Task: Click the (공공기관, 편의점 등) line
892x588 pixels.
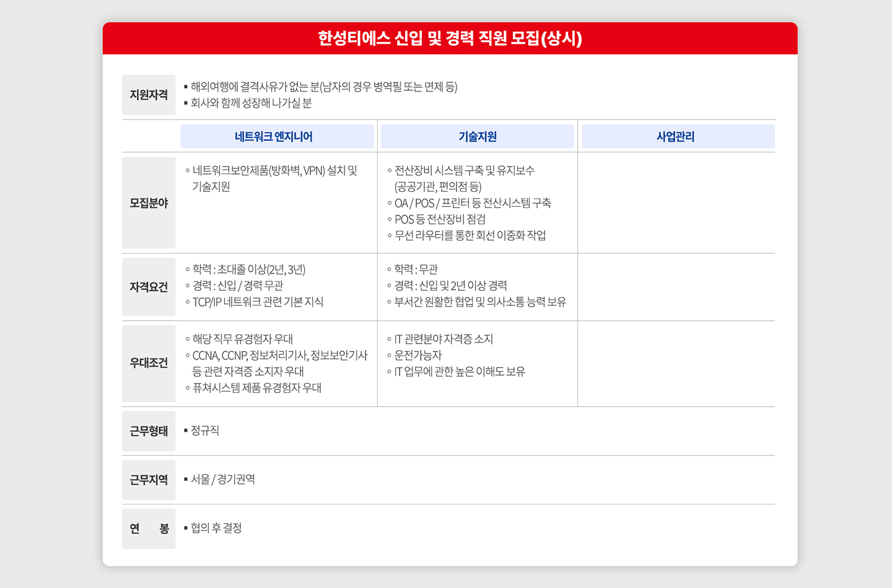Action: pyautogui.click(x=438, y=186)
